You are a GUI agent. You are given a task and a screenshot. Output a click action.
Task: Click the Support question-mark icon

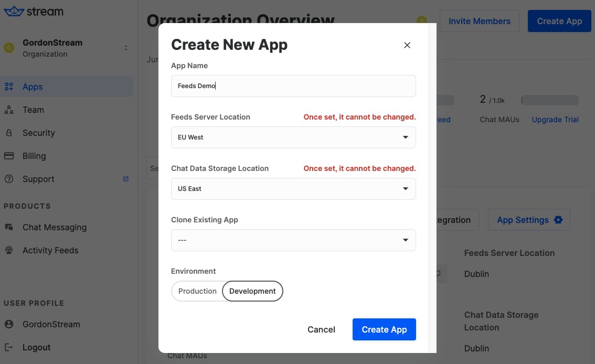click(9, 179)
